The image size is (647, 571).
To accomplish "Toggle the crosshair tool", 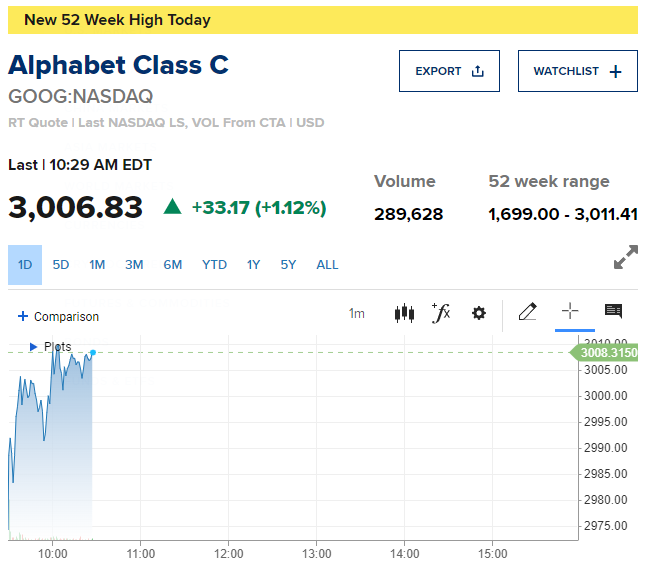I will click(570, 311).
